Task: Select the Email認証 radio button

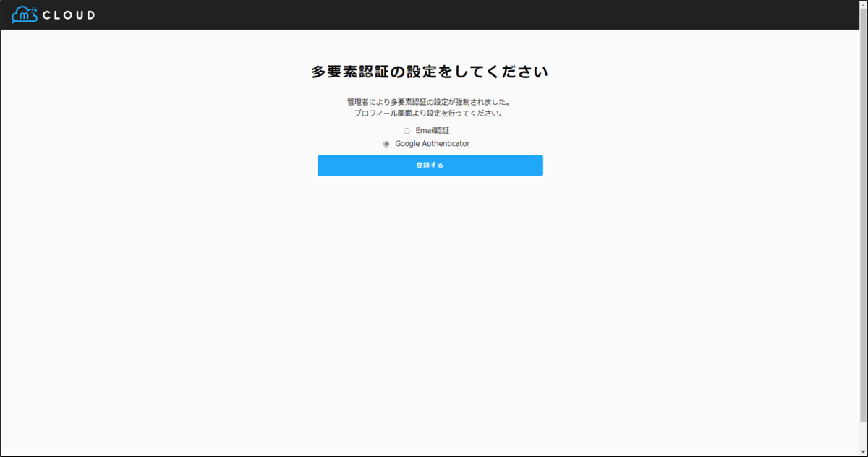Action: point(407,130)
